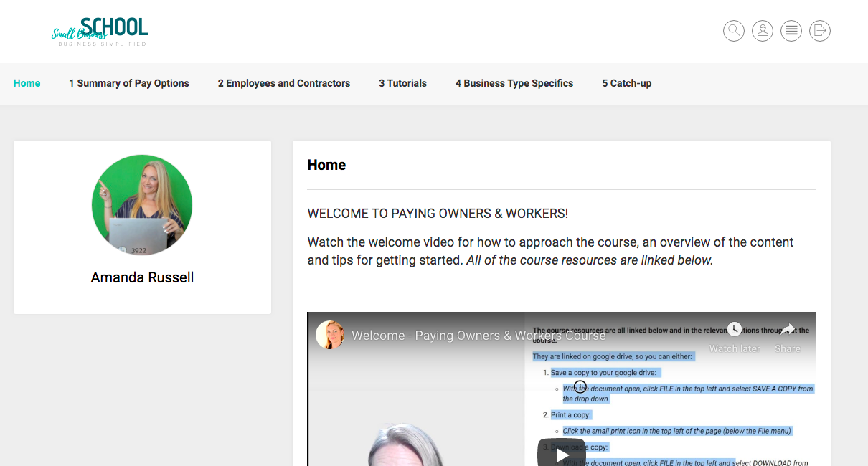
Task: Click the video title Welcome - Paying Owners
Action: [478, 336]
